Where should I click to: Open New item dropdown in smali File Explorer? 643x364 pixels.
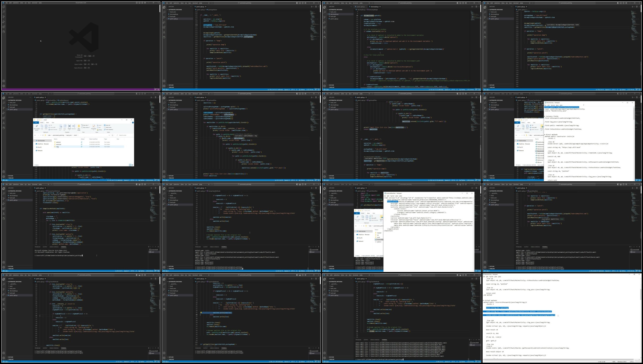point(85,125)
